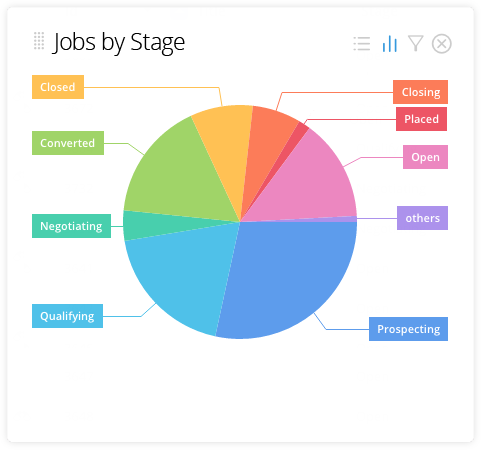Click the others label tag

click(x=422, y=218)
